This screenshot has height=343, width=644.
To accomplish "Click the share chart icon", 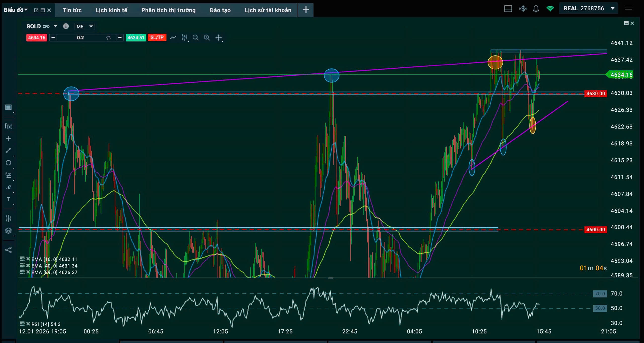I will click(8, 250).
